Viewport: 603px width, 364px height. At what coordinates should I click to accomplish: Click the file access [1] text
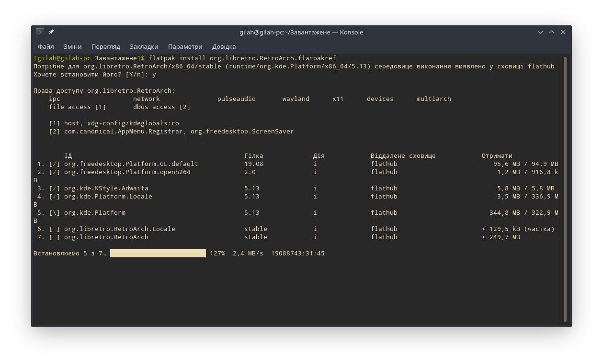pos(77,107)
